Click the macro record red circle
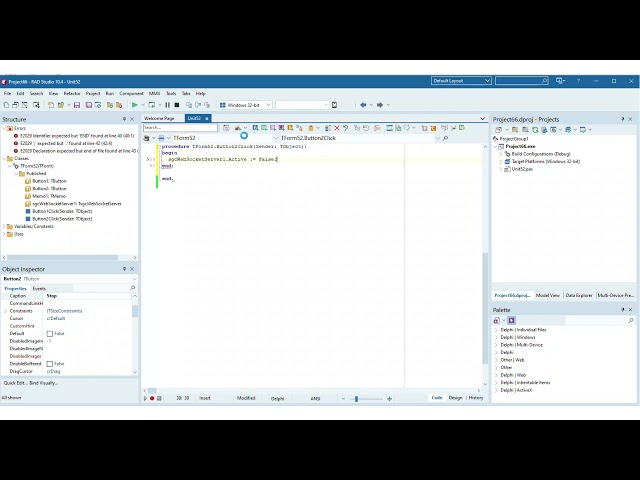This screenshot has height=480, width=640. [x=152, y=398]
